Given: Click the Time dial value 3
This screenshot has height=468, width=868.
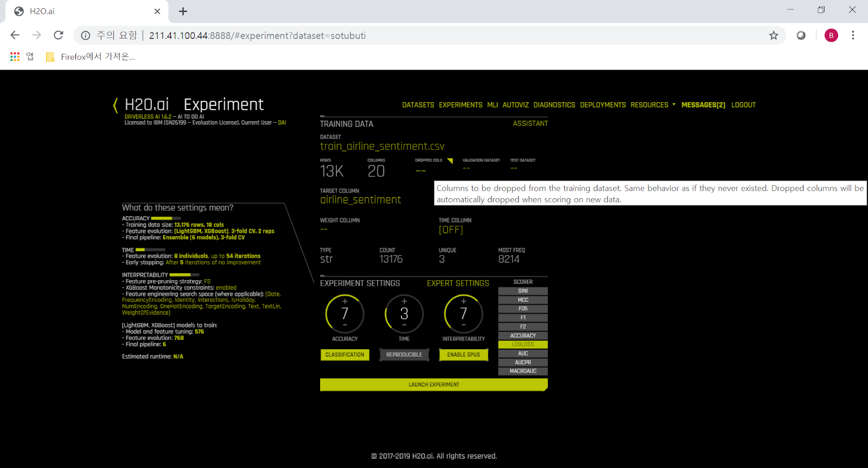Looking at the screenshot, I should (404, 313).
